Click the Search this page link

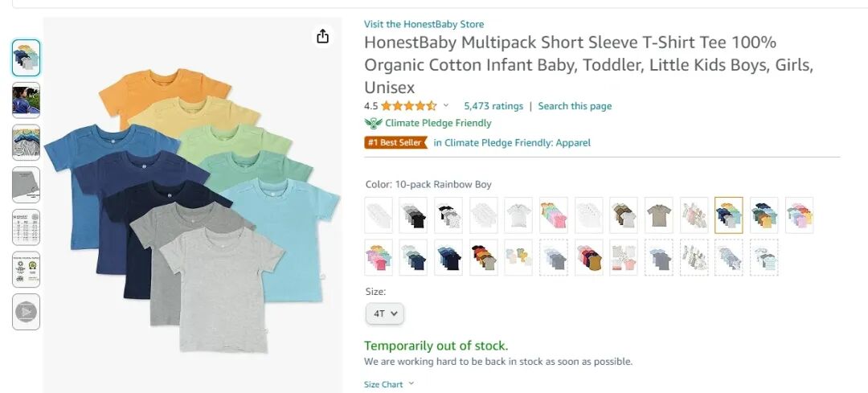[x=575, y=106]
